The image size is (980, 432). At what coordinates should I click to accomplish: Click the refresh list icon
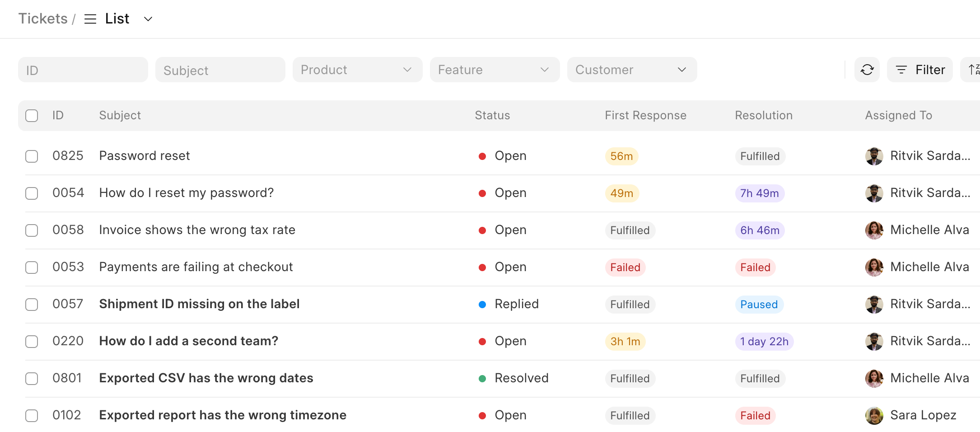867,70
